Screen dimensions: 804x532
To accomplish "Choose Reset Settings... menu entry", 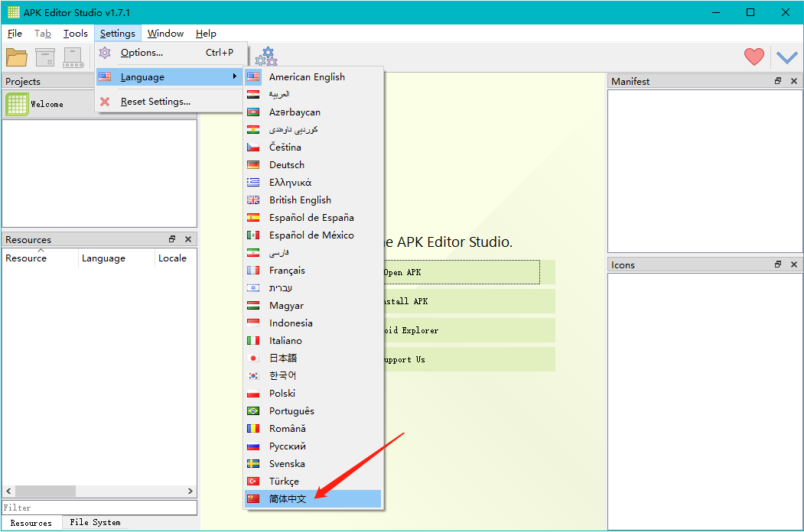I will (169, 102).
